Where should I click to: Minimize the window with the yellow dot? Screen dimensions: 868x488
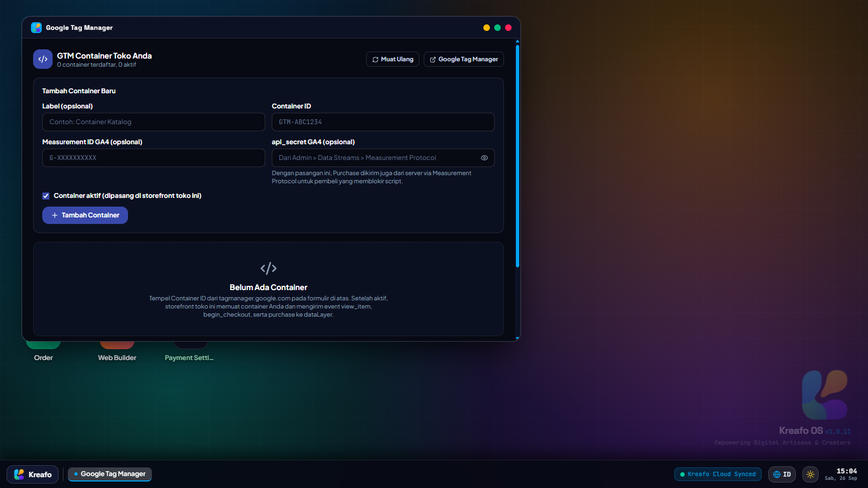(x=487, y=28)
